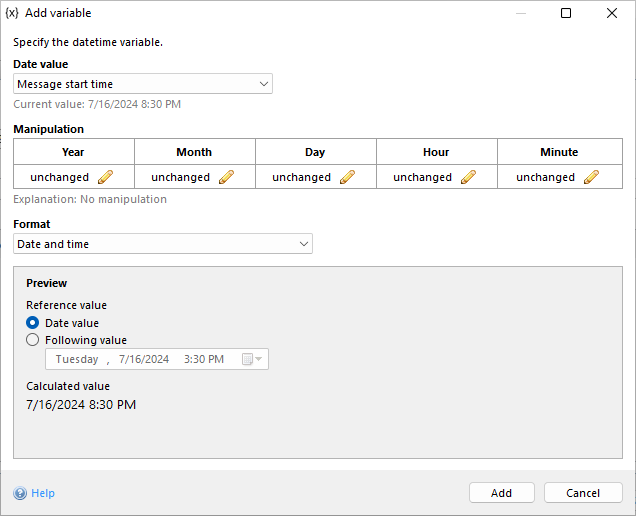Viewport: 636px width, 516px height.
Task: Expand the Message start time dropdown
Action: click(x=263, y=84)
